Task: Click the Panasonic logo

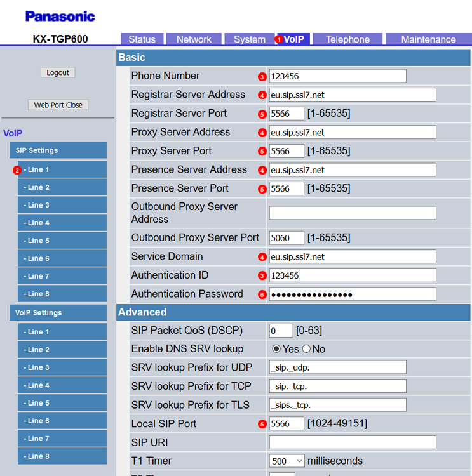Action: [x=60, y=17]
